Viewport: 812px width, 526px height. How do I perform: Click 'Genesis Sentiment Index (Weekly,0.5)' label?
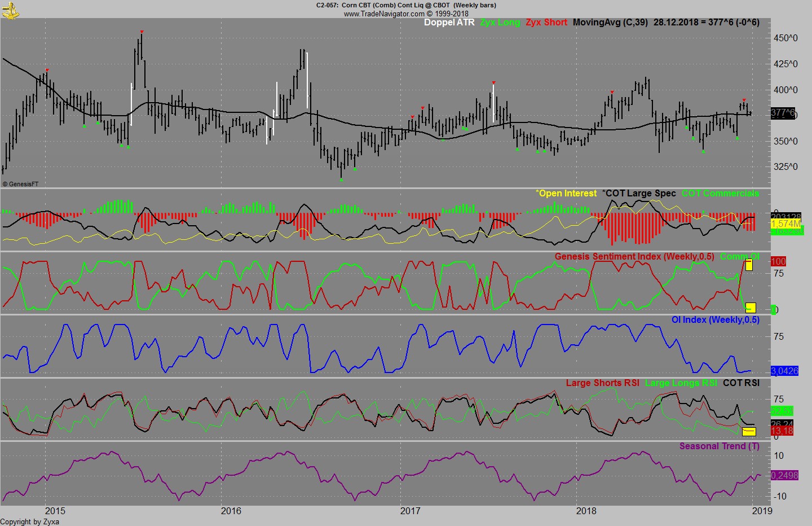point(635,257)
